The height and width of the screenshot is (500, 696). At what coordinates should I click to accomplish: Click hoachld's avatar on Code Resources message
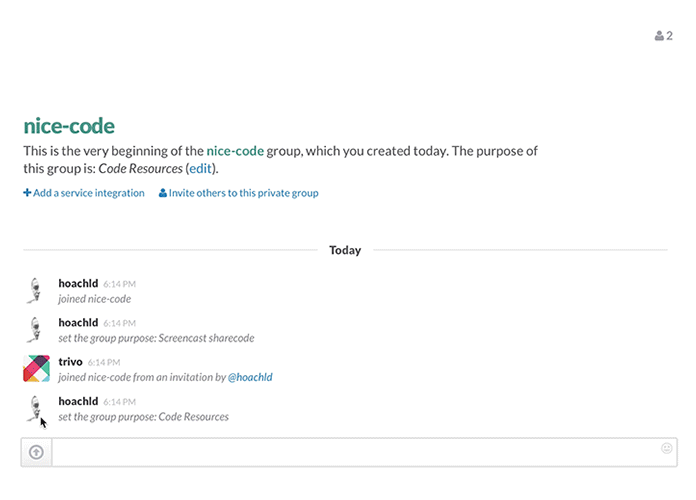35,409
